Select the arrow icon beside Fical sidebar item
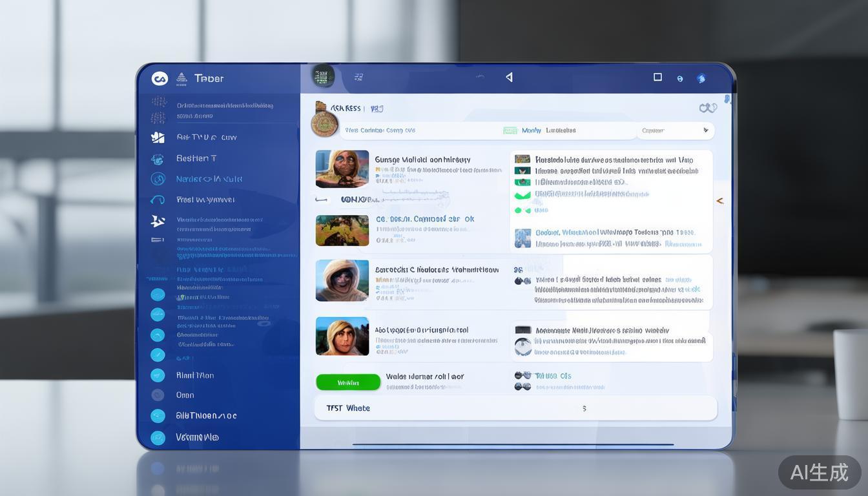The image size is (868, 496). point(158,200)
